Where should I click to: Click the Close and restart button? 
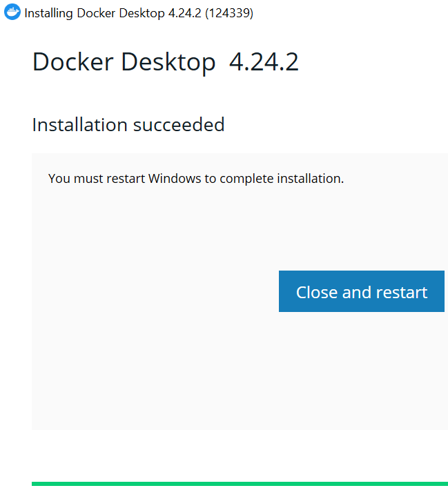pos(362,291)
